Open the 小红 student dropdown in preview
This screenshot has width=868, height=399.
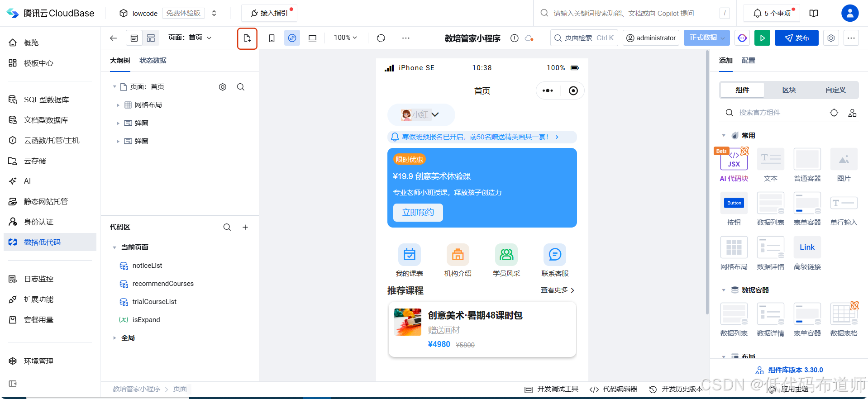point(421,114)
